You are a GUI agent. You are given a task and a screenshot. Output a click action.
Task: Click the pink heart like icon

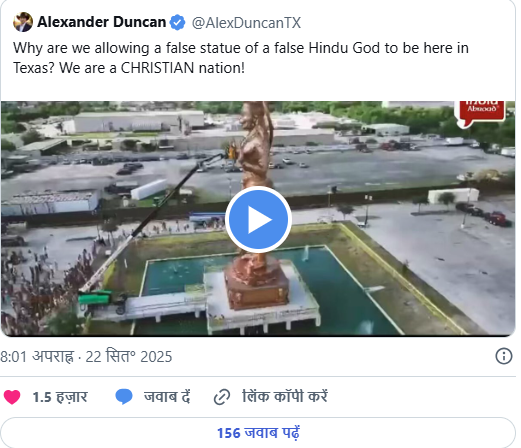[x=12, y=397]
